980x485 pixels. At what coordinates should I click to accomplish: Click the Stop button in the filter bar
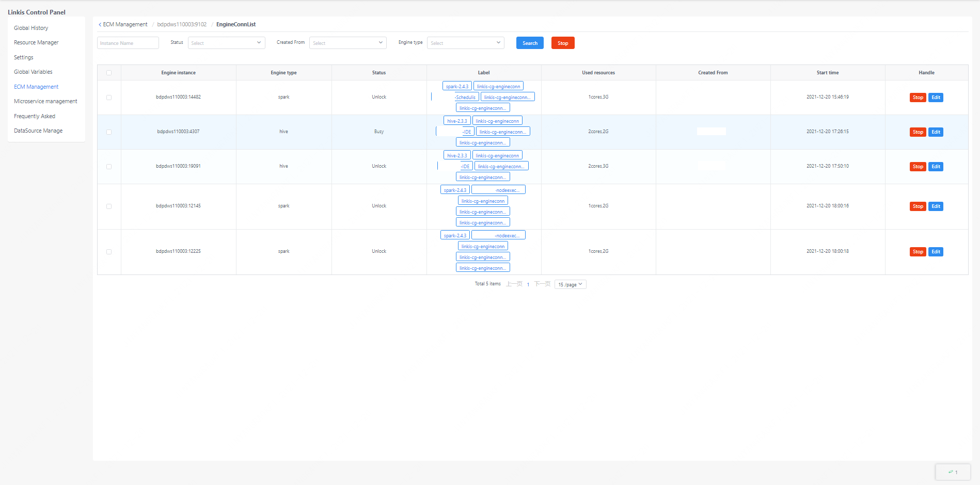click(563, 43)
